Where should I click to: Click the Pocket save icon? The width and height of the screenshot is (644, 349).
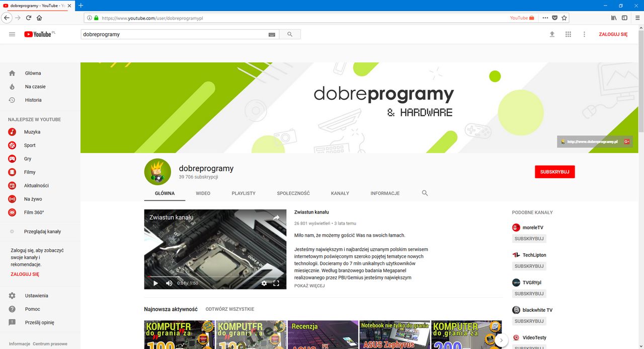555,18
